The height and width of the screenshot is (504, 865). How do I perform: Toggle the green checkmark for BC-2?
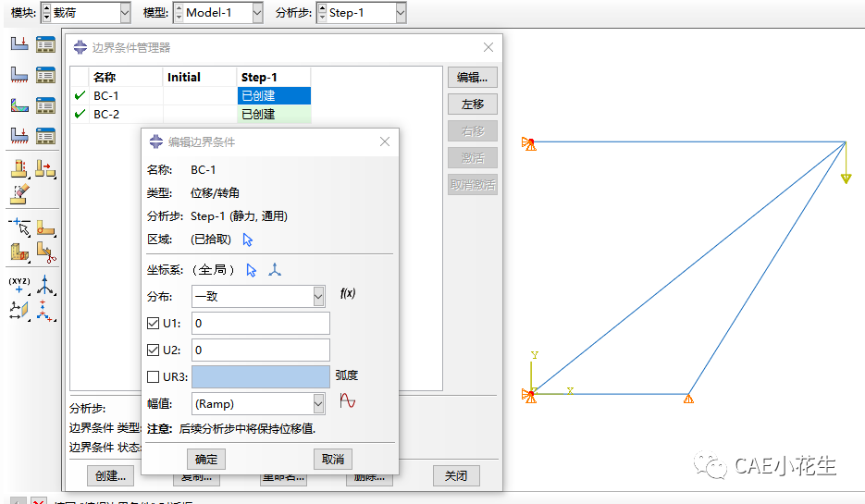point(80,114)
